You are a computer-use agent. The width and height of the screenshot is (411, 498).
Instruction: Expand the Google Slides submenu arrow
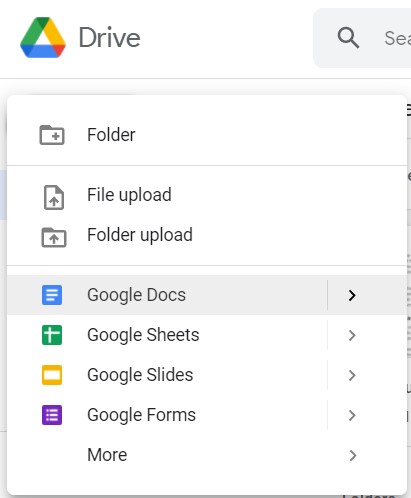352,375
